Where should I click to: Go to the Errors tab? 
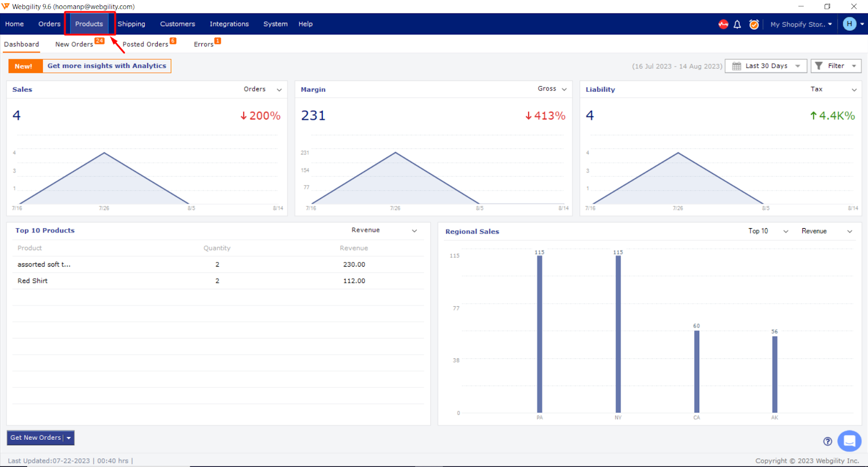tap(203, 45)
